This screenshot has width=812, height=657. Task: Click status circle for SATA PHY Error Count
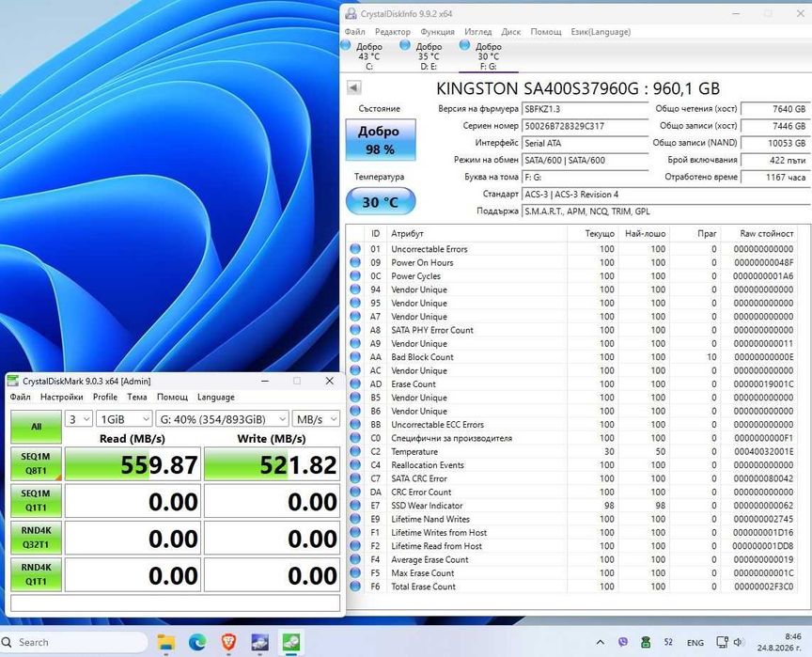tap(355, 330)
